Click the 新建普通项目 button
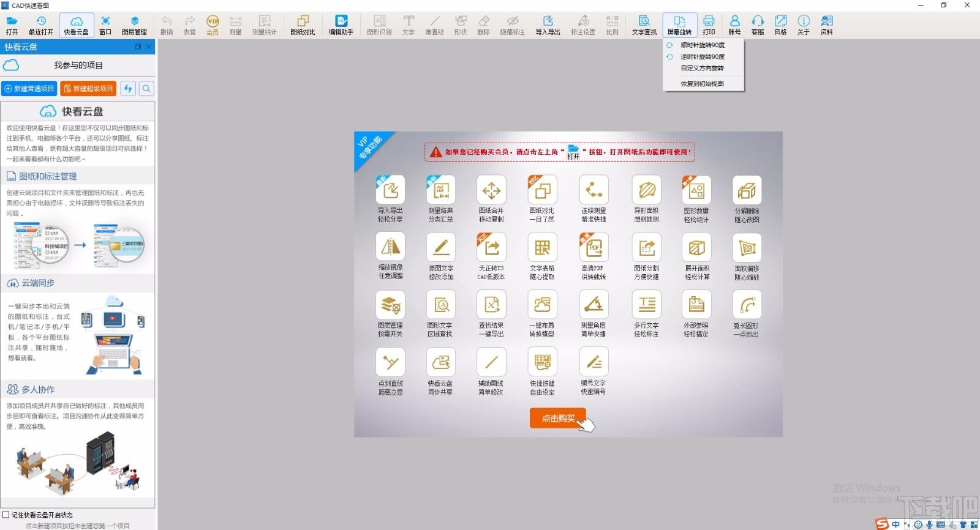980x530 pixels. pos(29,89)
